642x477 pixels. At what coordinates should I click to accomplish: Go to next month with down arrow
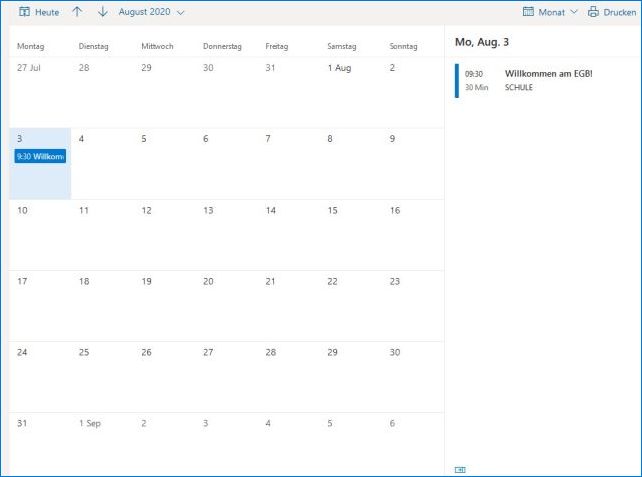(x=102, y=12)
